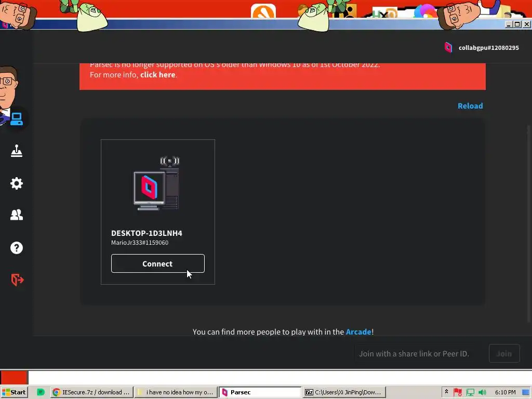The width and height of the screenshot is (532, 399).
Task: Open the Help question mark icon
Action: (x=16, y=248)
